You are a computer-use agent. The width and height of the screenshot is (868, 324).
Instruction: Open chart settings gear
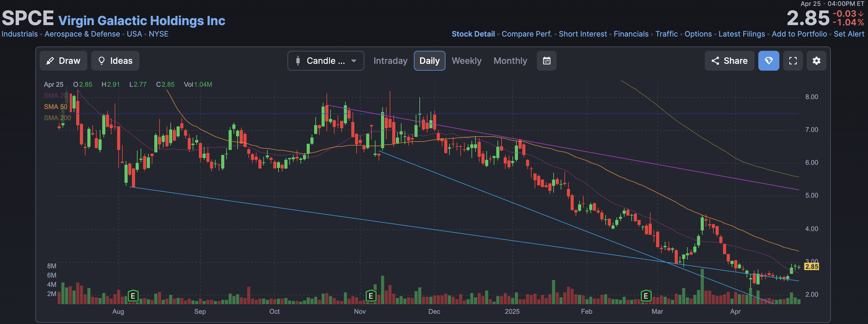pos(816,61)
